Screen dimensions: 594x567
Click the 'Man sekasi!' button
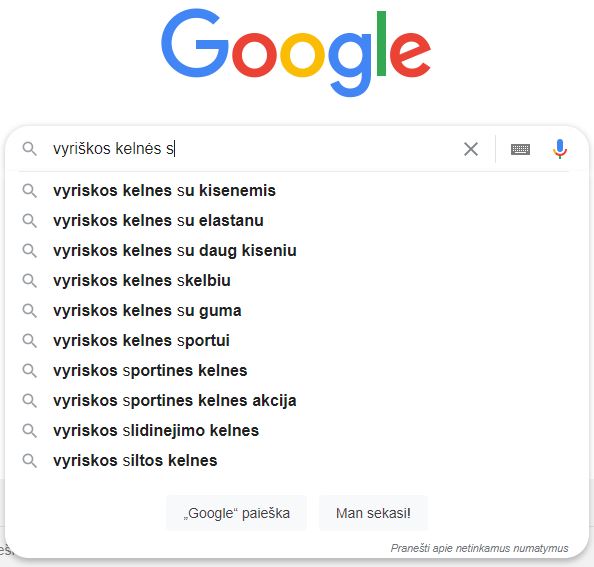[x=373, y=513]
